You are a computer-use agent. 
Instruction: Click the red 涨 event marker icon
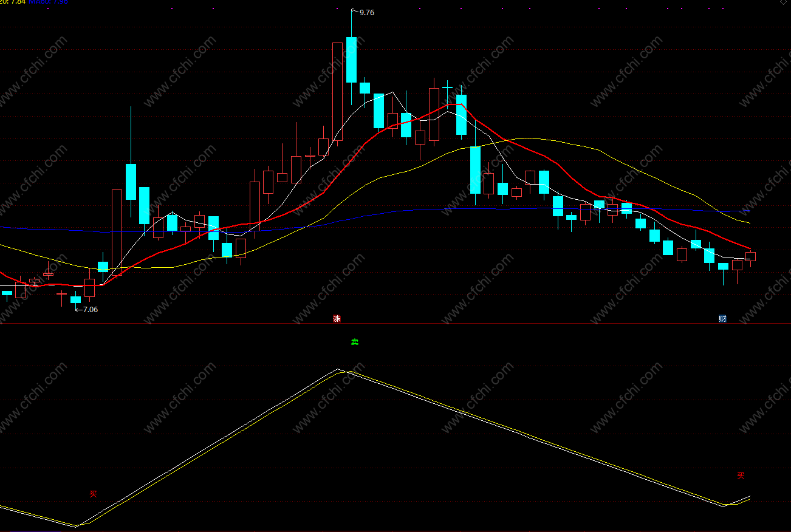click(x=337, y=319)
